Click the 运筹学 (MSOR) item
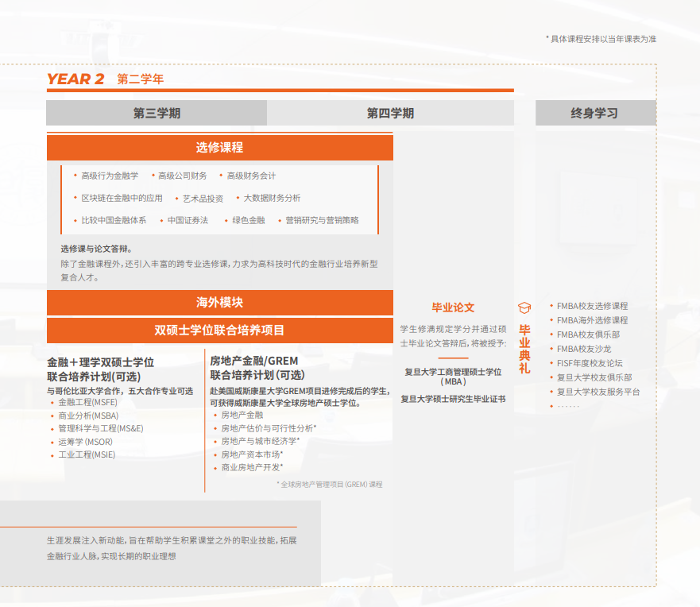Screen dimensions: 700x607 85,443
